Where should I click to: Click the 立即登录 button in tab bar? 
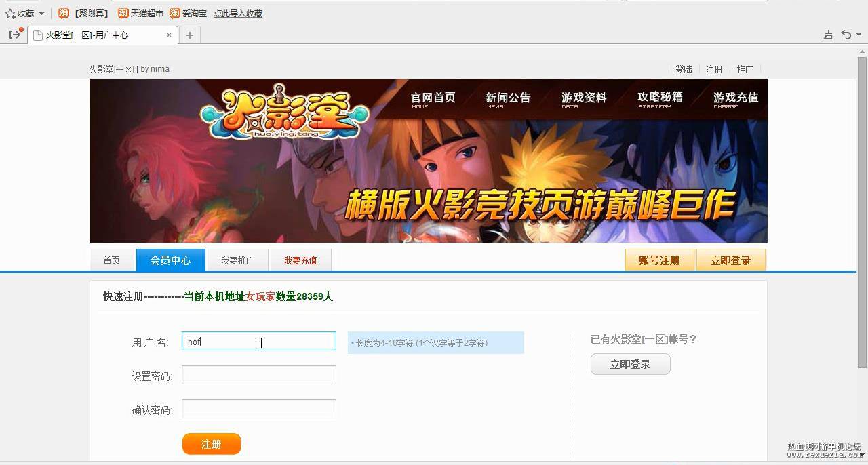tap(731, 260)
